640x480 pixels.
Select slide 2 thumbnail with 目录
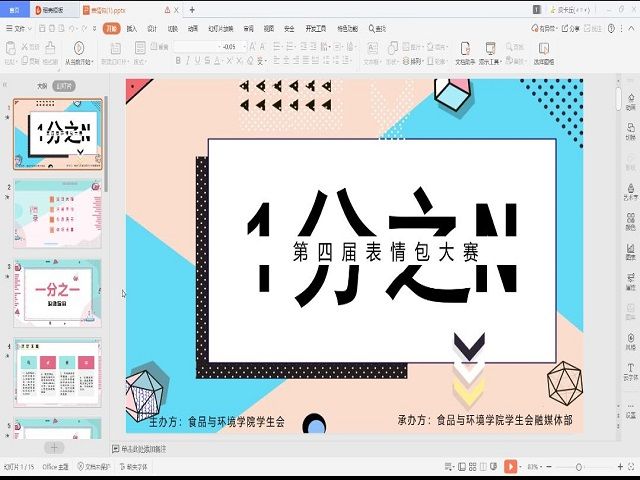pyautogui.click(x=58, y=213)
